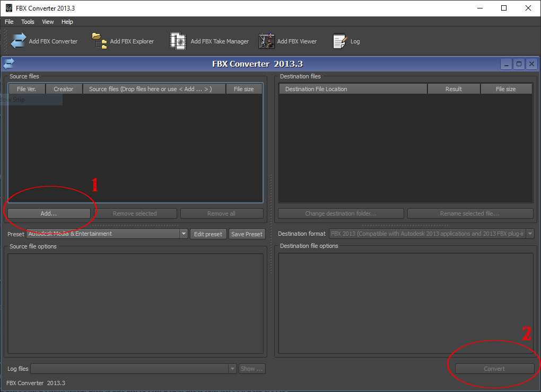
Task: Click the destination File size column header
Action: coord(506,89)
